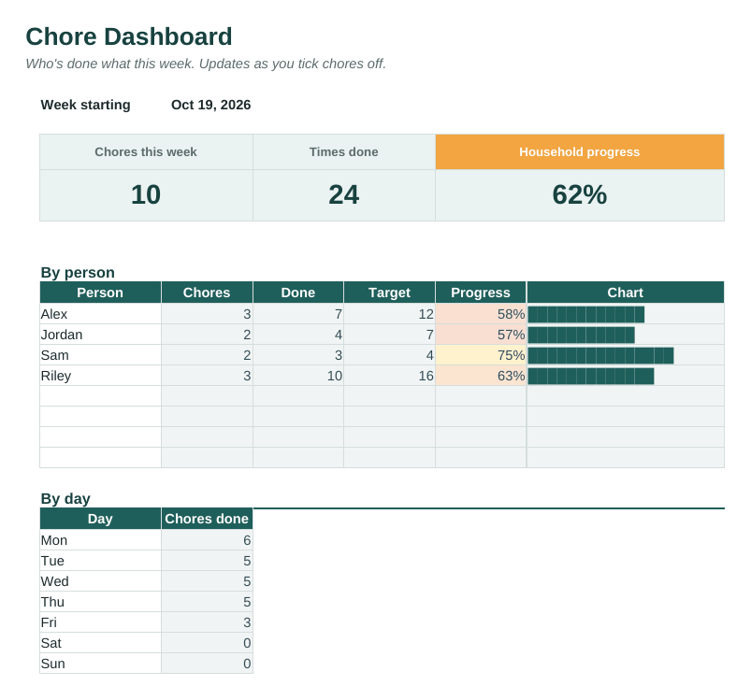The image size is (751, 700).
Task: Click the Chores column header in By person
Action: coord(207,293)
